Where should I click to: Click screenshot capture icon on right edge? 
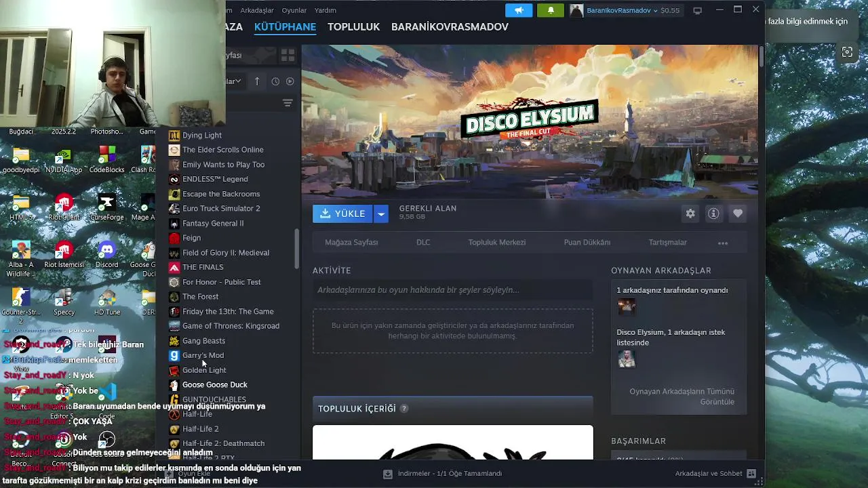pyautogui.click(x=847, y=52)
